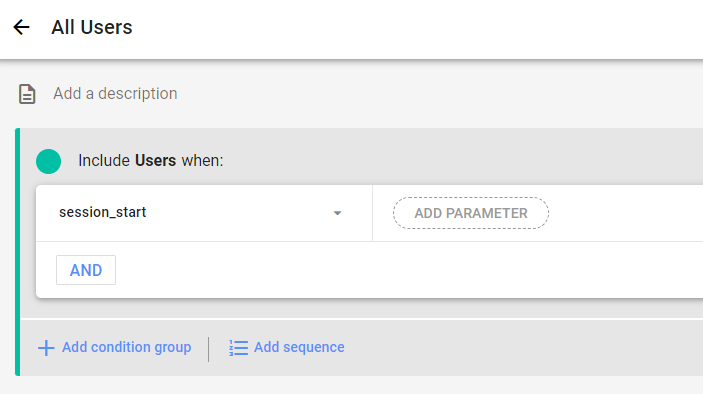Click the Add sequence link
Screen dimensions: 703x394
299,347
